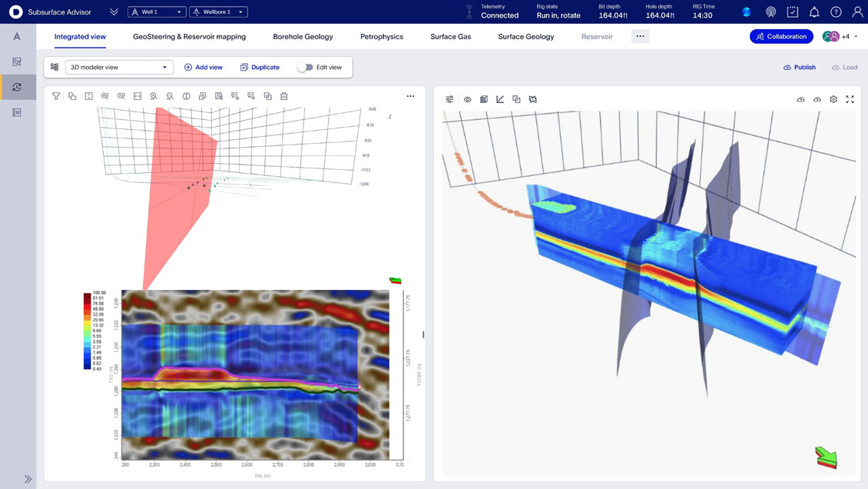
Task: Click the Help question mark icon
Action: [x=834, y=12]
